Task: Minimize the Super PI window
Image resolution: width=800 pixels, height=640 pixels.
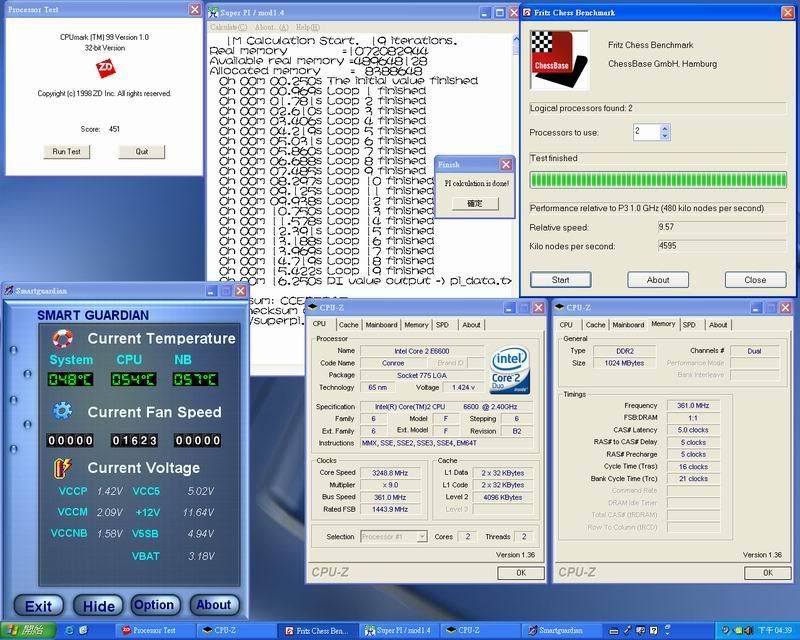Action: (x=485, y=13)
